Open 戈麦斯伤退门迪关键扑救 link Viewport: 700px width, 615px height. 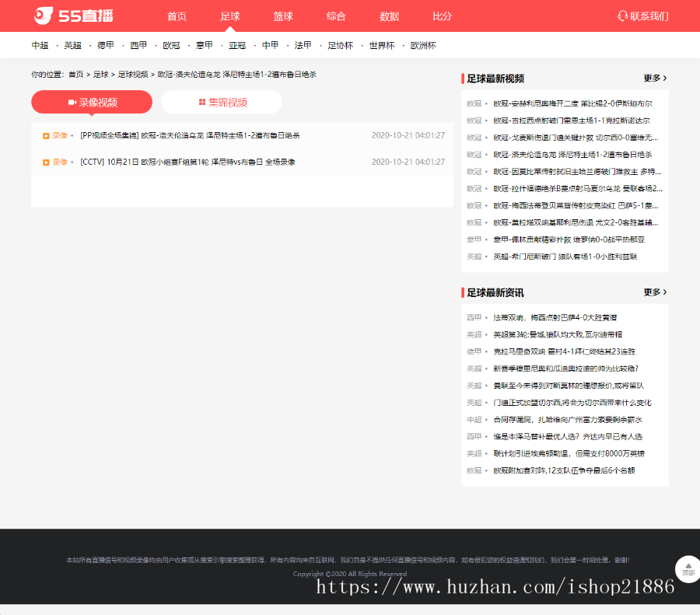point(576,138)
